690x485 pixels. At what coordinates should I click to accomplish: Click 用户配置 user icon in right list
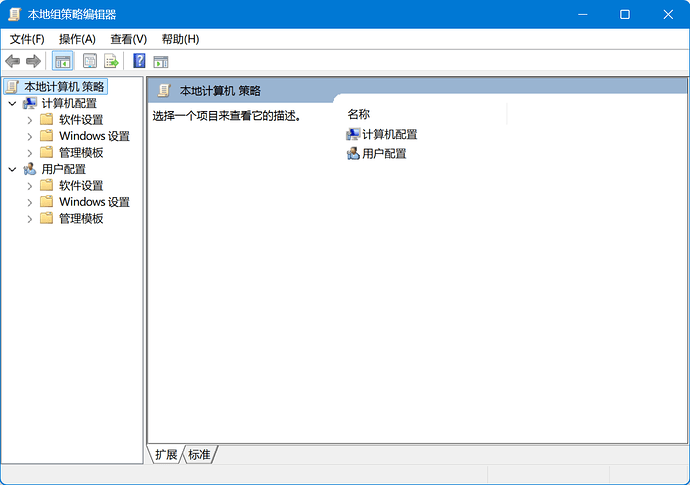[x=353, y=154]
